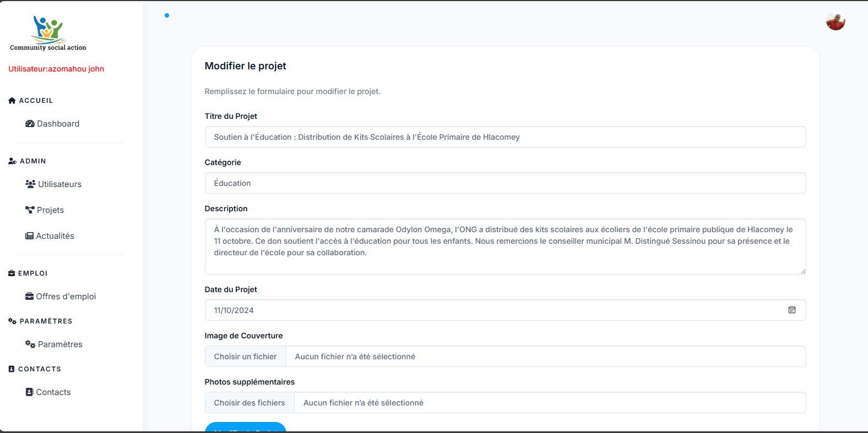Image resolution: width=868 pixels, height=433 pixels.
Task: Click the Titre du Projet field
Action: [504, 137]
